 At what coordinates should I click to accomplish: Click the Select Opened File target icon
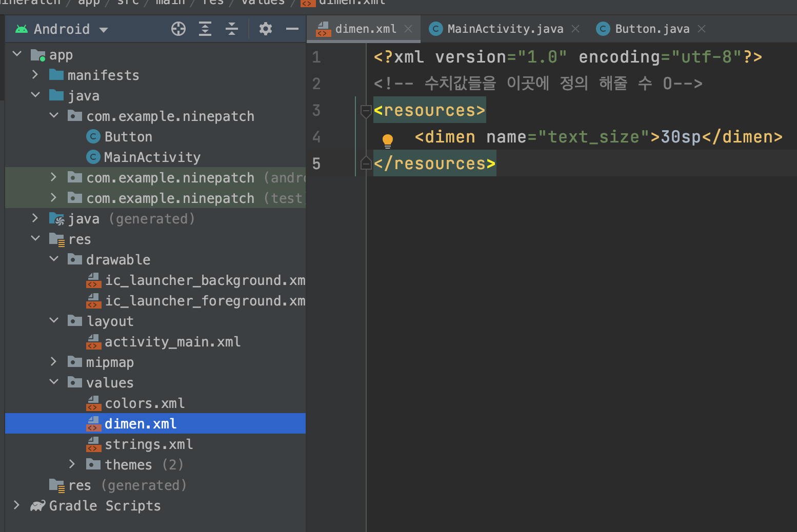[178, 29]
